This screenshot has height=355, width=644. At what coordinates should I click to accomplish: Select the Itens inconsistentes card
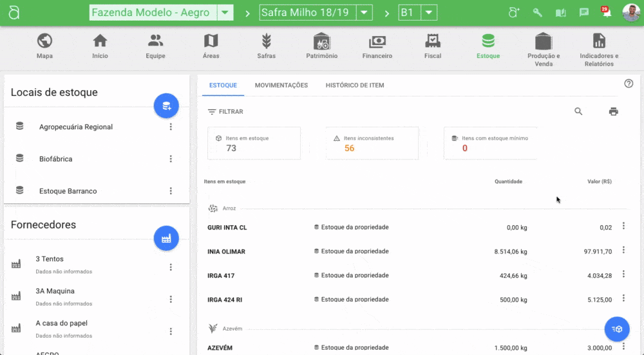coord(372,143)
